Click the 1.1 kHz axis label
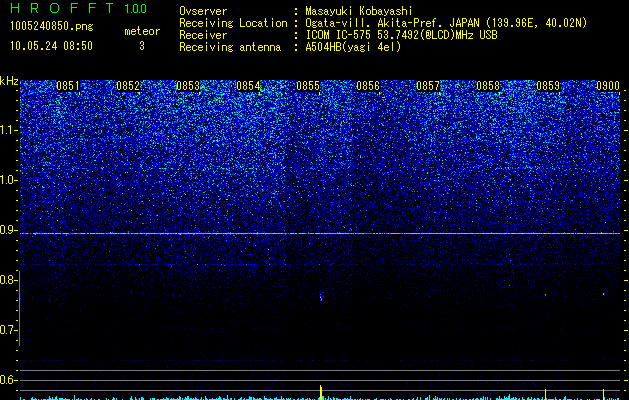 [8, 130]
